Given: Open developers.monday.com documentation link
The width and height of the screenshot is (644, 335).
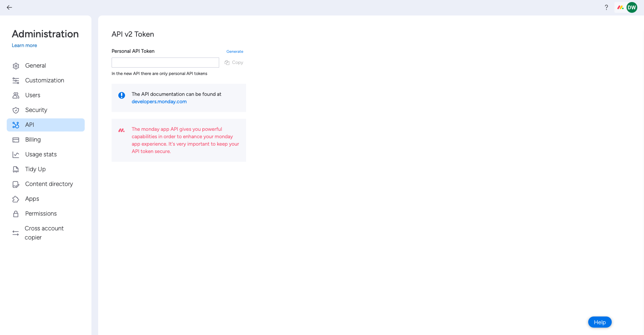Looking at the screenshot, I should pos(159,102).
